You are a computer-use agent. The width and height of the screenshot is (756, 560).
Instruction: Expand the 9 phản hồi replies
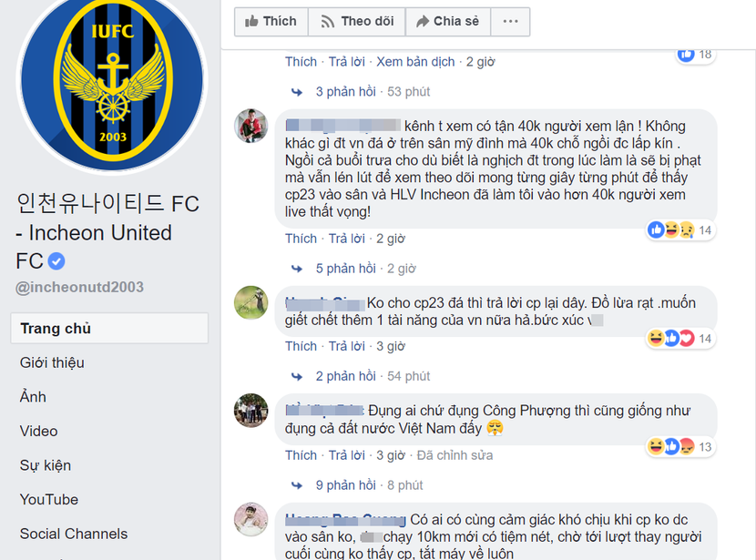pyautogui.click(x=345, y=485)
